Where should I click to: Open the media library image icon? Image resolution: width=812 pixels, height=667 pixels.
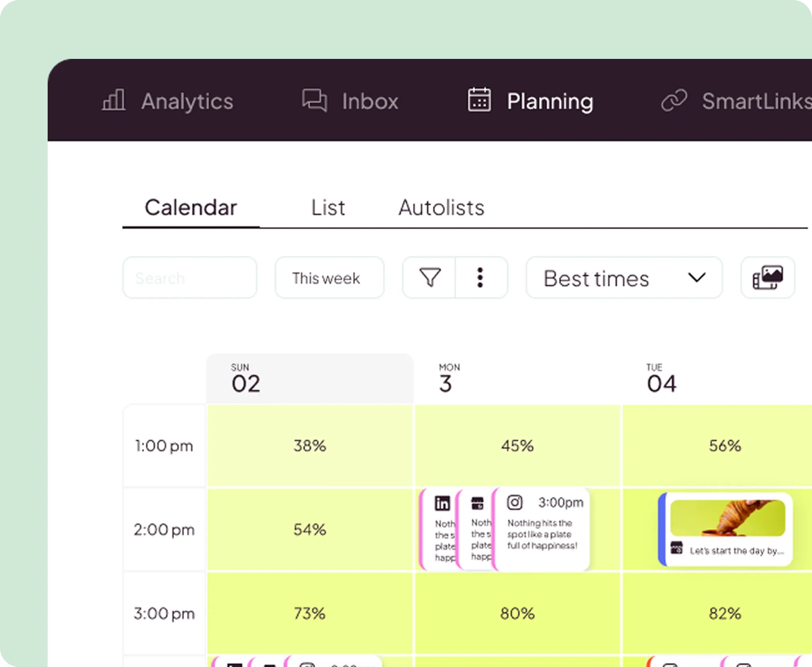[x=768, y=278]
